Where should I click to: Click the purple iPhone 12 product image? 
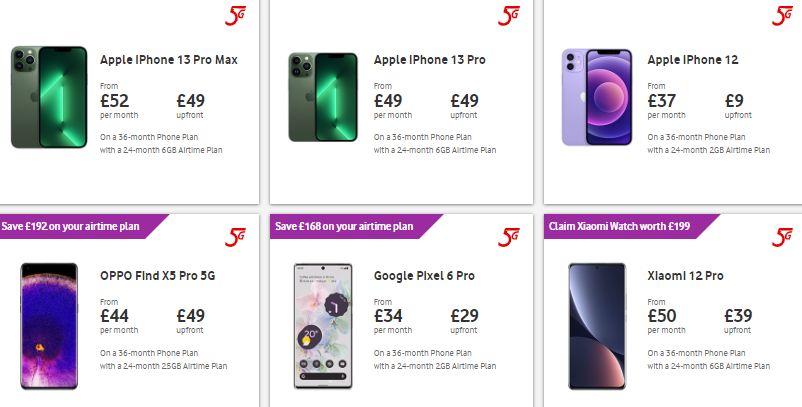tap(596, 96)
